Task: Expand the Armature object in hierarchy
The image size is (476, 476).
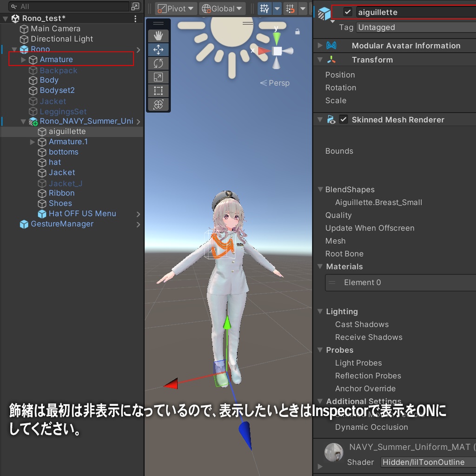Action: pyautogui.click(x=23, y=59)
